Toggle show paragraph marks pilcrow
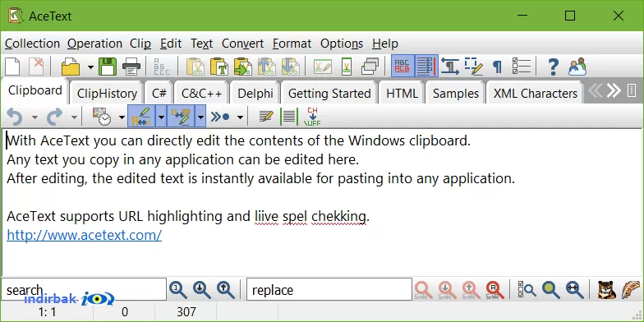The image size is (644, 322). pyautogui.click(x=498, y=67)
